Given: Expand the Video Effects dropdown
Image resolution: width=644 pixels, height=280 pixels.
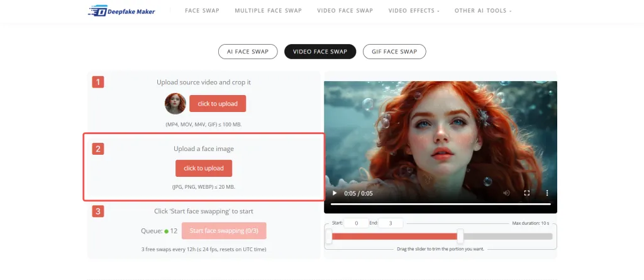Looking at the screenshot, I should [x=414, y=11].
